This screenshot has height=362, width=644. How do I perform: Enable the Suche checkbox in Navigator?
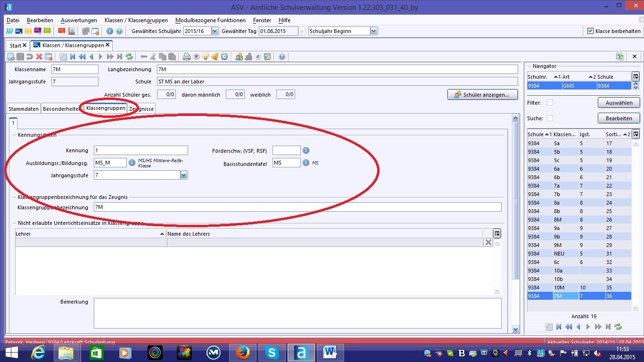(550, 118)
